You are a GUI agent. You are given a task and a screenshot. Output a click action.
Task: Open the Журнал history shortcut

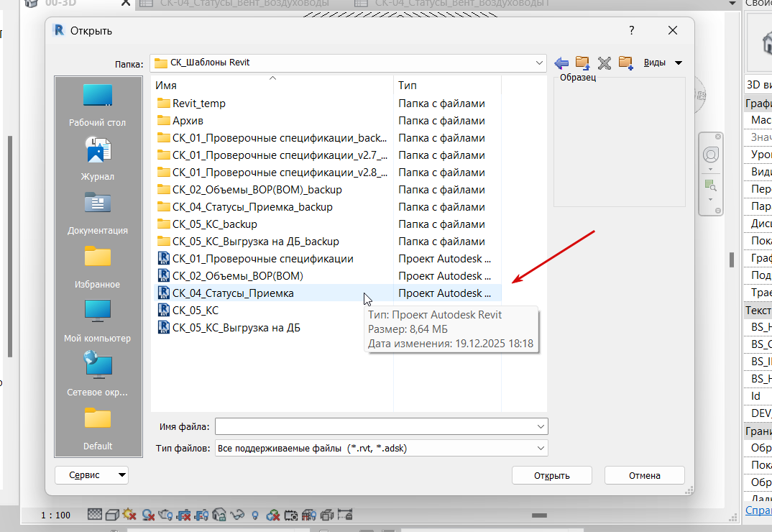98,159
